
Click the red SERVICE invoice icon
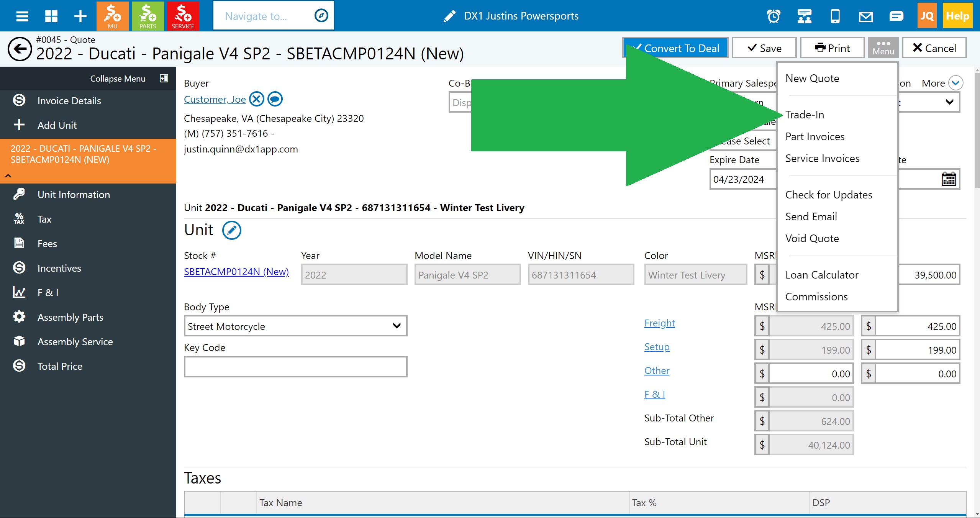tap(183, 16)
